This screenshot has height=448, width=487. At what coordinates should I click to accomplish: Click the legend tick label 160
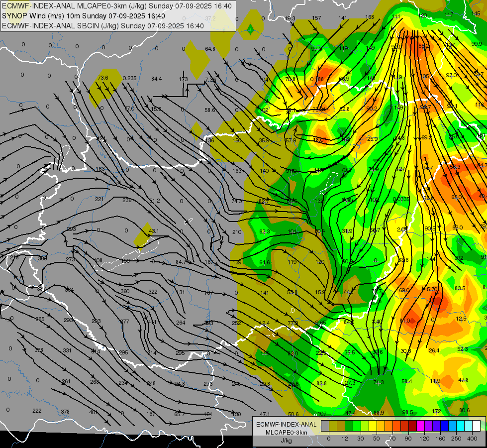[440, 439]
